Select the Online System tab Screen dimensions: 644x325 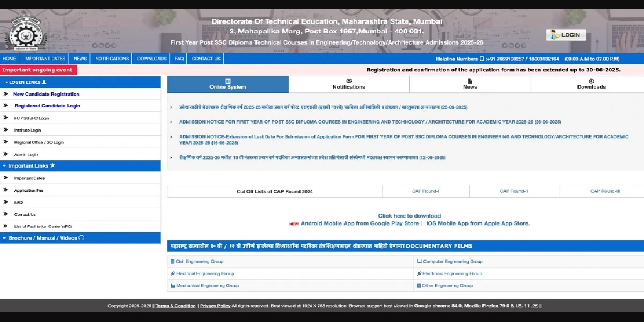point(228,84)
